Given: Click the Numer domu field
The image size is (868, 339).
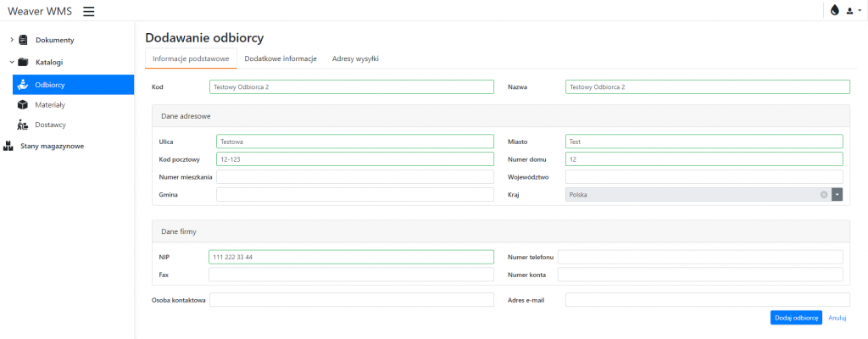Looking at the screenshot, I should (x=704, y=159).
